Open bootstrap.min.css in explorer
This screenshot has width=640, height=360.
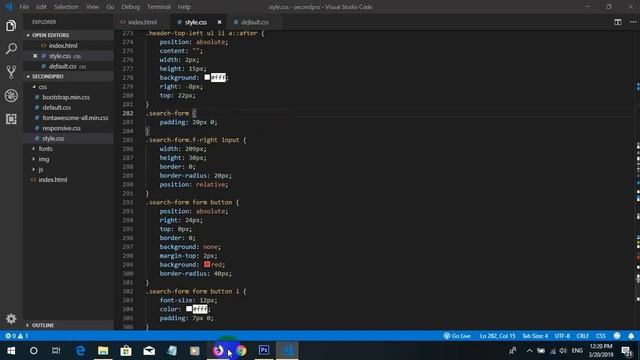point(66,97)
